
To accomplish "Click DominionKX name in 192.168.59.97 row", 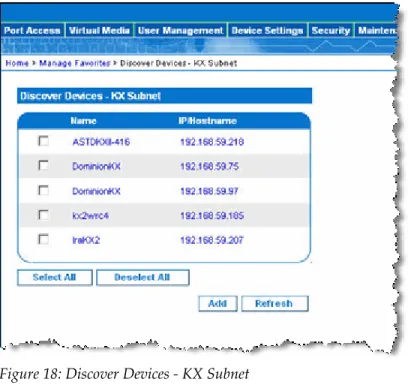I will (96, 191).
